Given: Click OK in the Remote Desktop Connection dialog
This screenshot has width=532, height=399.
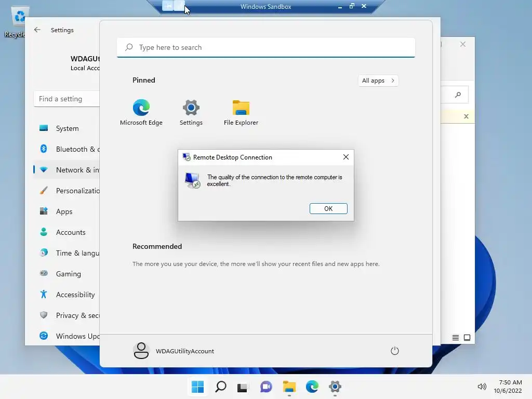Looking at the screenshot, I should pos(328,208).
